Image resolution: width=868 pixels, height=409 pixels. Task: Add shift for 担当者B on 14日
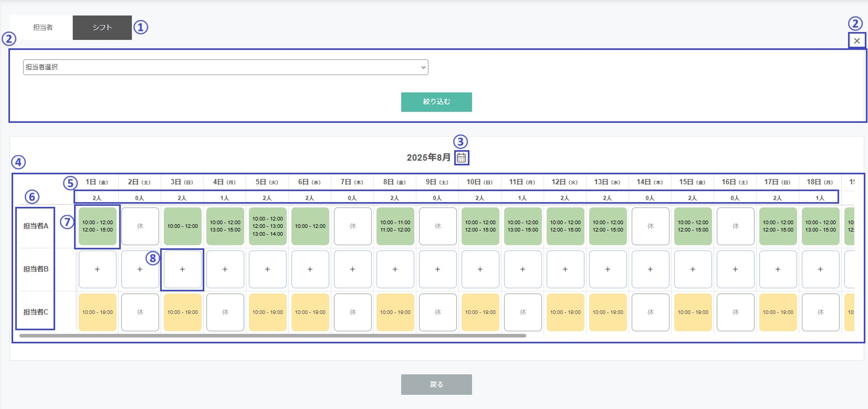pos(650,269)
